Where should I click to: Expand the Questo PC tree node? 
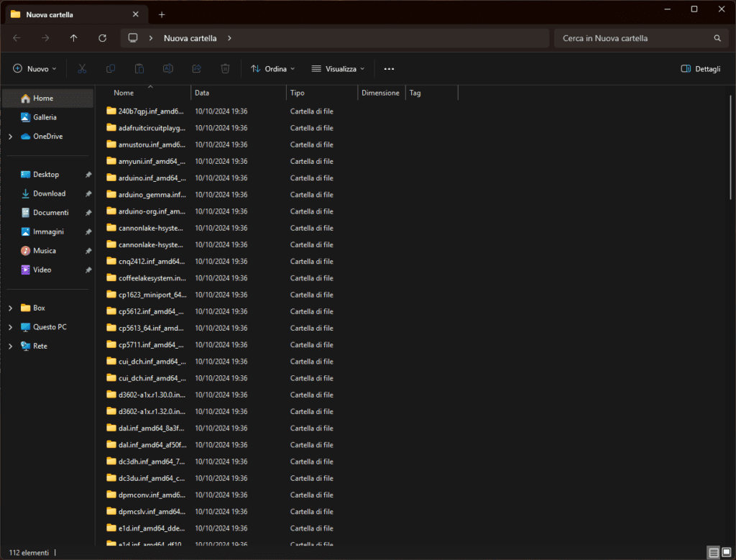10,327
